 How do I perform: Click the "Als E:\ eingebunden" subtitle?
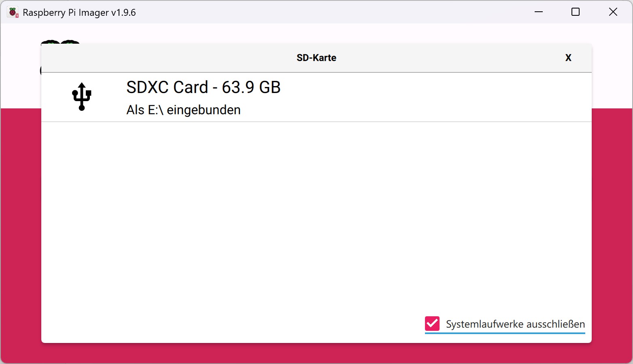point(183,110)
